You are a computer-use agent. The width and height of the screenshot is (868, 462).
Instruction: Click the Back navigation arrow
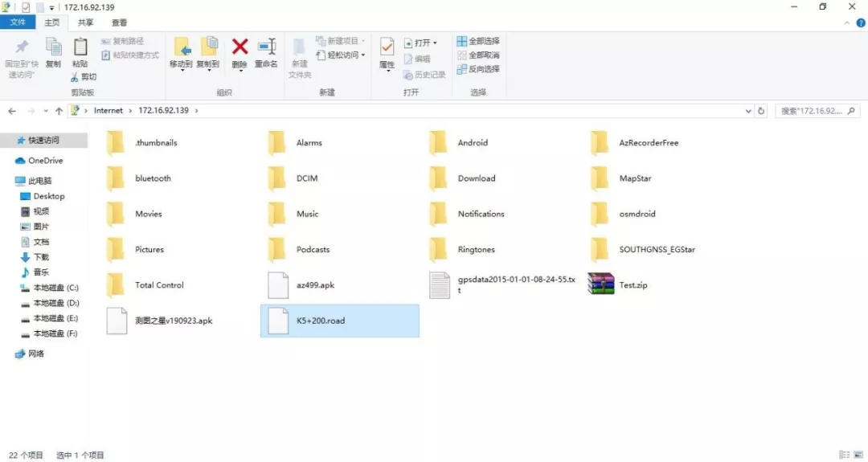12,111
